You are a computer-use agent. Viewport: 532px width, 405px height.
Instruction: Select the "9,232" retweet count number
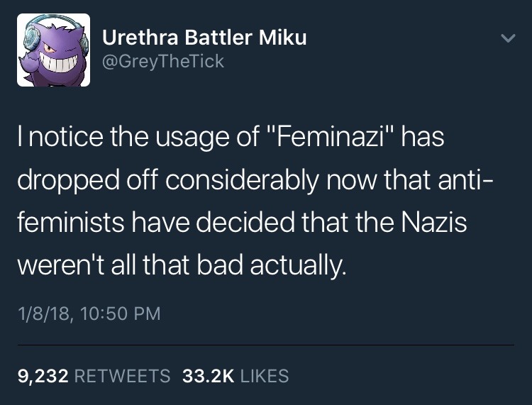pyautogui.click(x=42, y=375)
